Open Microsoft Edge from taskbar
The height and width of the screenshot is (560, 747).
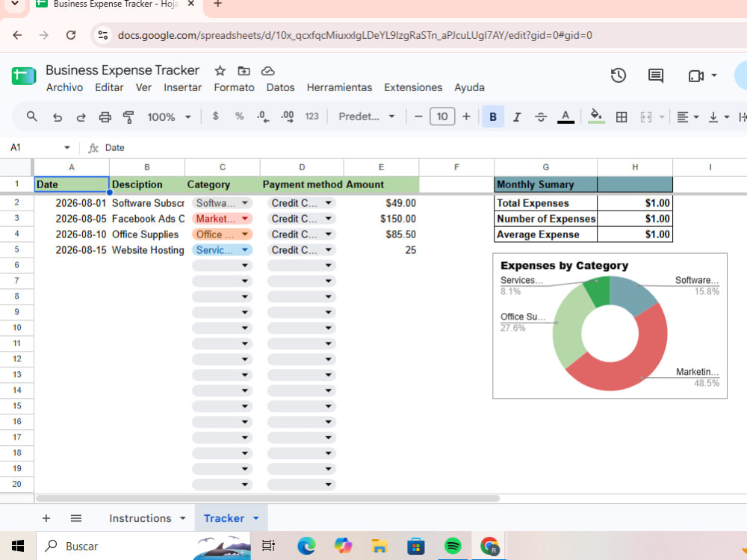click(306, 546)
